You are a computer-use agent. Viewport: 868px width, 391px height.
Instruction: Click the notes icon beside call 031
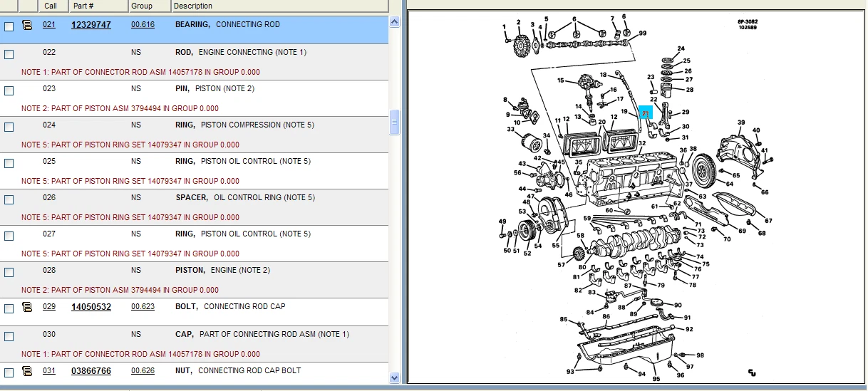pos(27,371)
